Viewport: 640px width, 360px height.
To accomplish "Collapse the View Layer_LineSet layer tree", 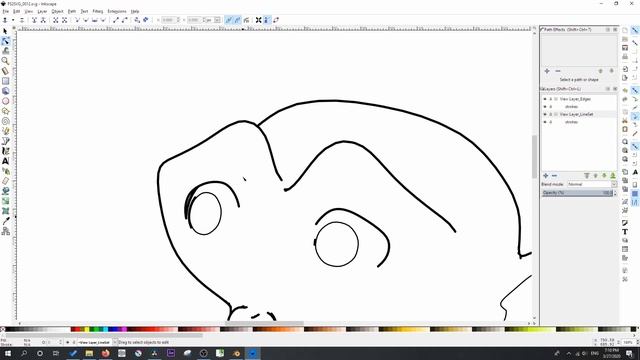I will tap(556, 114).
